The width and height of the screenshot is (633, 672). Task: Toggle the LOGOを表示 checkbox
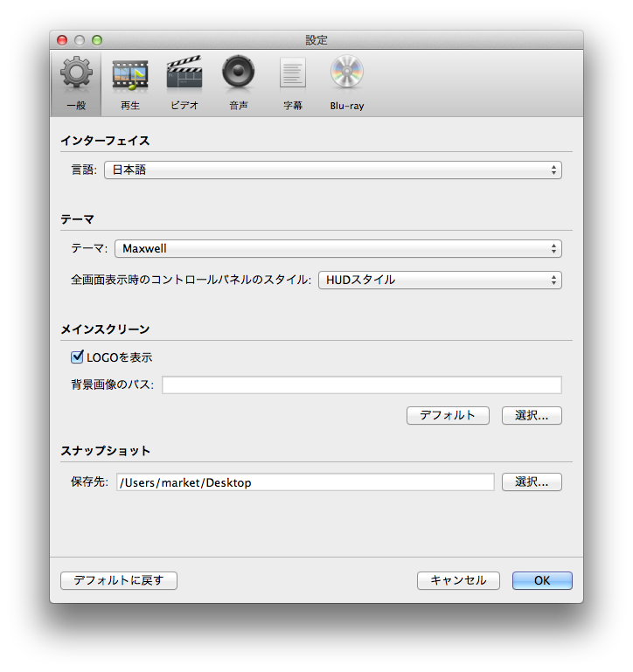tap(78, 357)
